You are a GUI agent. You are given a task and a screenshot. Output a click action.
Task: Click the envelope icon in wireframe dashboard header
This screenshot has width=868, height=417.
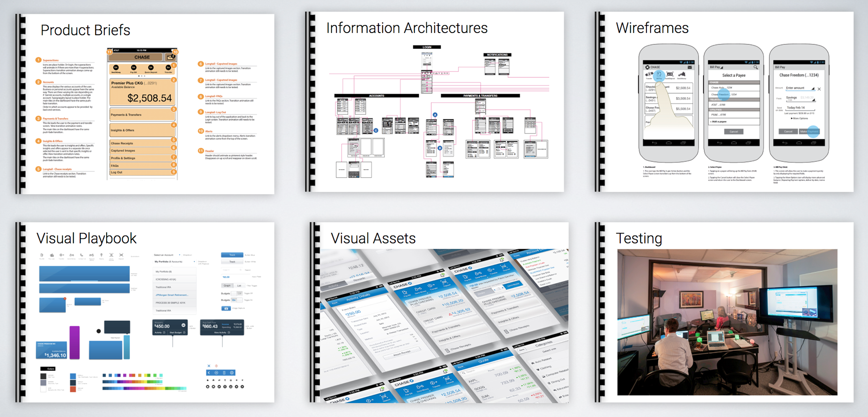[690, 67]
